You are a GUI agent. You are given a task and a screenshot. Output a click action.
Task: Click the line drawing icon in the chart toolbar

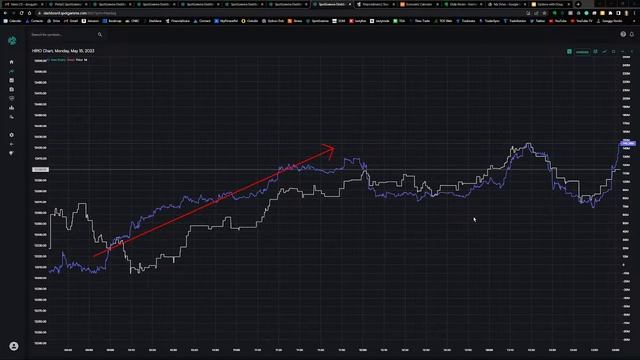tap(604, 52)
